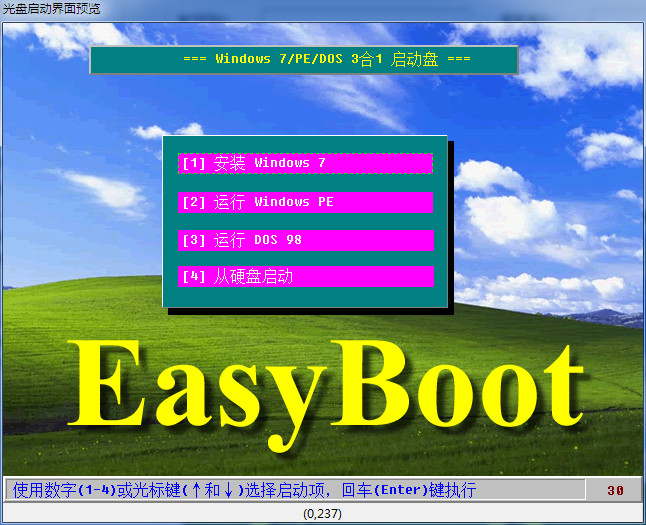Click the 光盘启动界面预览 window title

50,8
